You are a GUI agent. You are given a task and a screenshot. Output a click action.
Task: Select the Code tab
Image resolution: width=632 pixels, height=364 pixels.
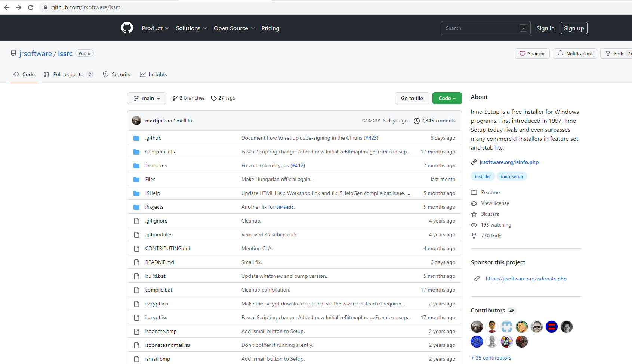coord(24,74)
